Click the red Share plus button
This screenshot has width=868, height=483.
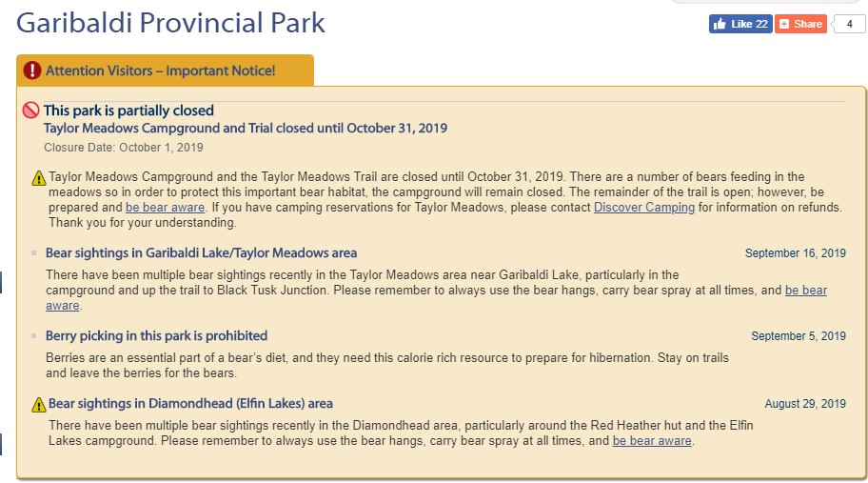800,24
